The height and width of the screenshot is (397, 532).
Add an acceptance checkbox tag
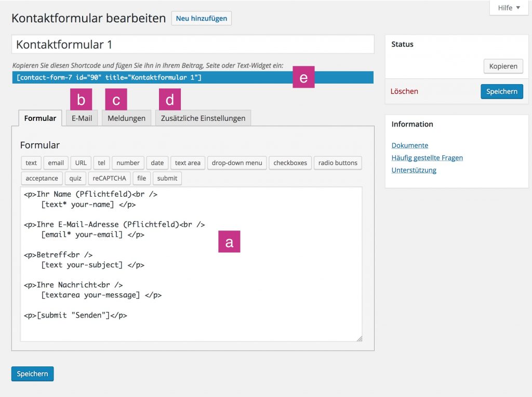tap(42, 178)
